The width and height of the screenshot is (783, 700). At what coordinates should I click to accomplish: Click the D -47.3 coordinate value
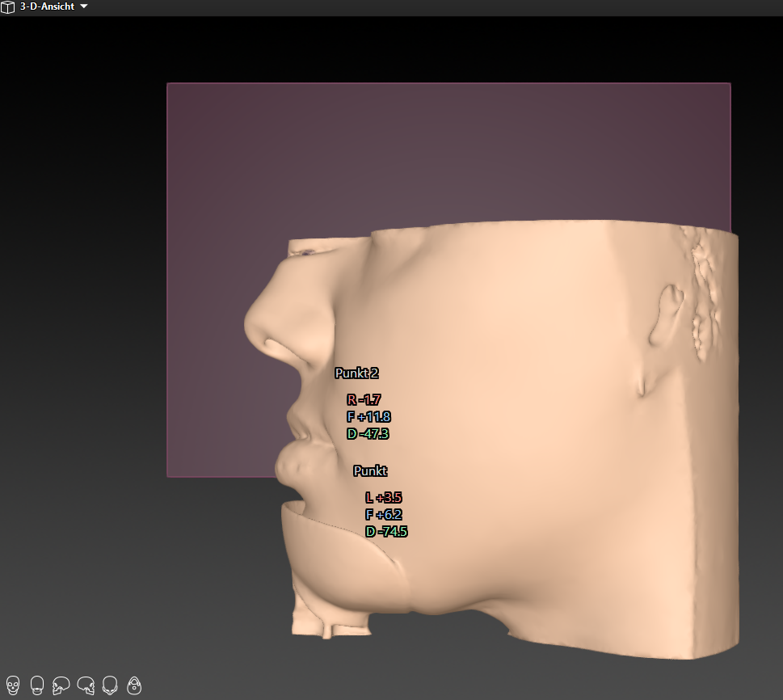click(368, 434)
